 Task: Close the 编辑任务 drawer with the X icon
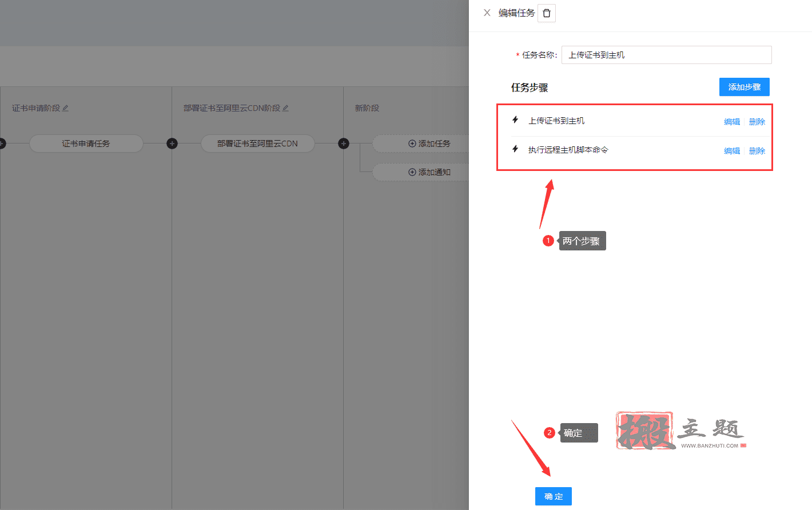[487, 13]
